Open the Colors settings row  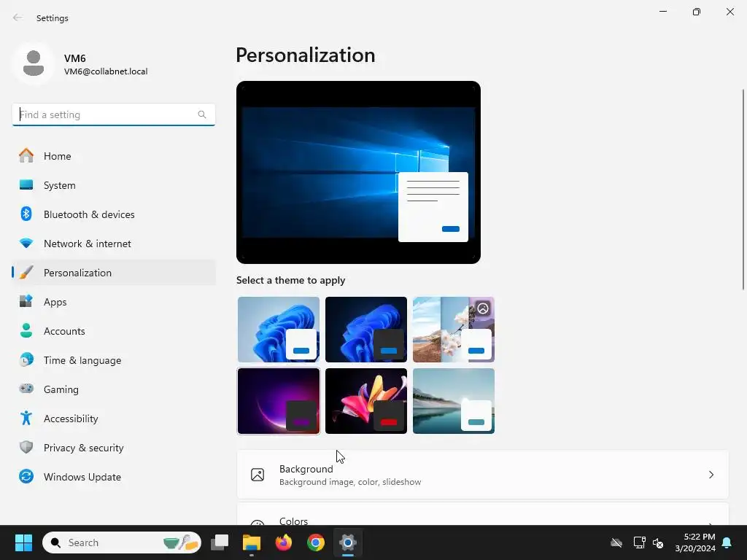[x=483, y=514]
